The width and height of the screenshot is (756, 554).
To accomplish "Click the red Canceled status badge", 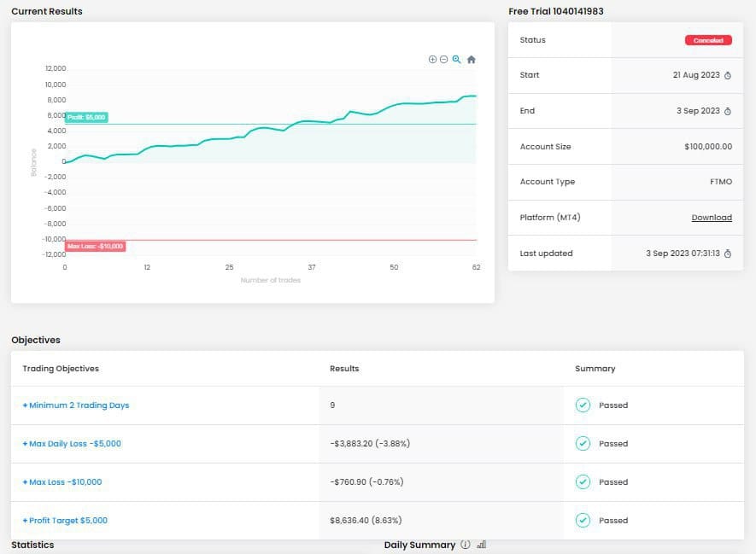I will 708,40.
